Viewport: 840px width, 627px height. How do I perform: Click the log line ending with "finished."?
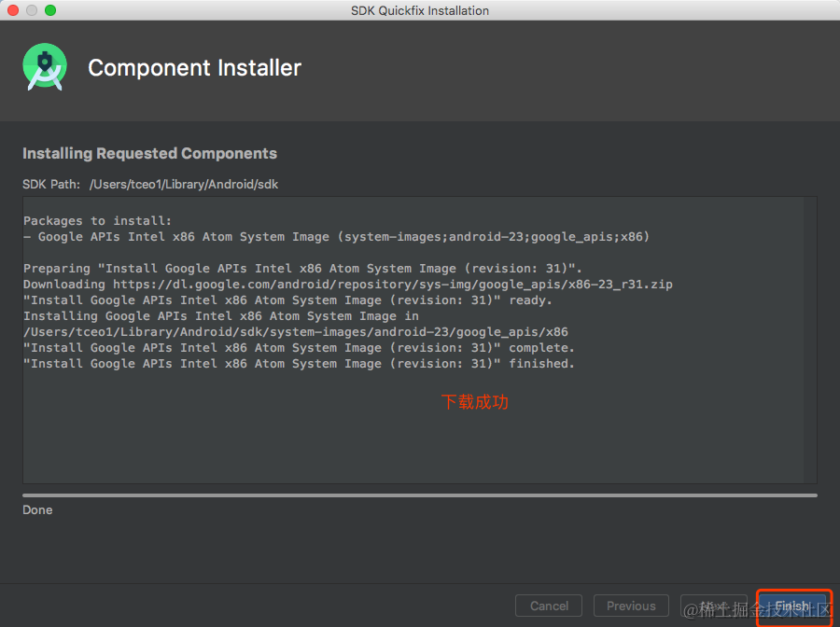point(299,364)
